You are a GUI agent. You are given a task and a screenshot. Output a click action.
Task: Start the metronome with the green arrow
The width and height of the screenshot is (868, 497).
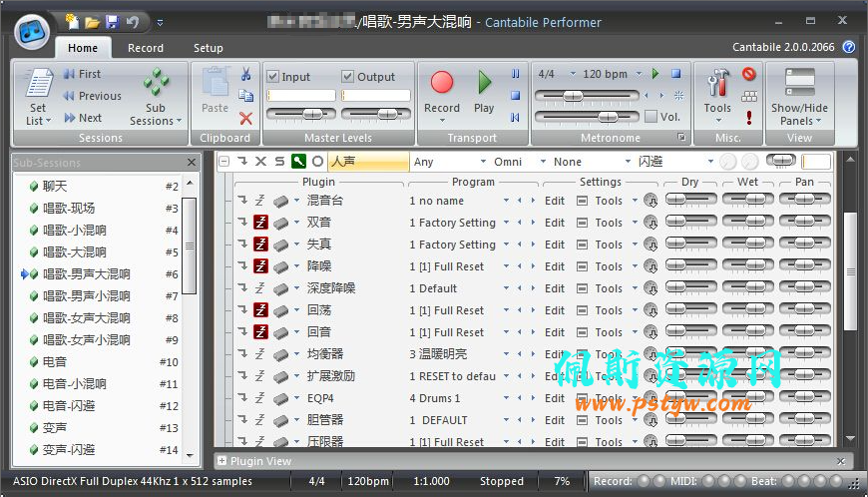pyautogui.click(x=655, y=74)
